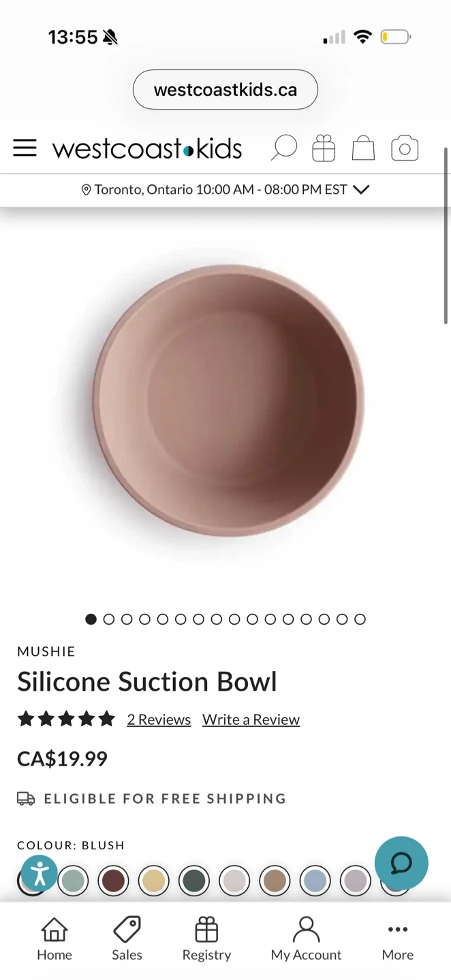Expand the More tab menu
Viewport: 451px width, 980px height.
[398, 938]
